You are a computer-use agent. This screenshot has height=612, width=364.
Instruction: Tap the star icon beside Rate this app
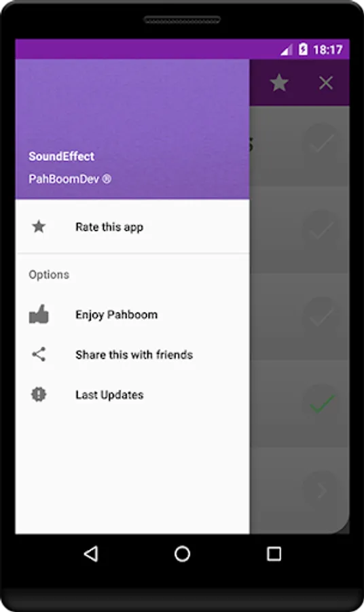coord(39,226)
